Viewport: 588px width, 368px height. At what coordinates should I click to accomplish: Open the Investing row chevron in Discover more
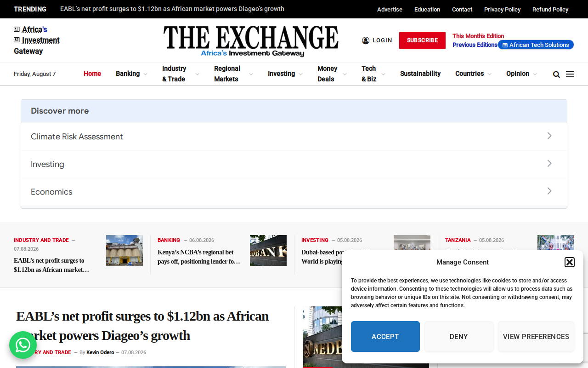pyautogui.click(x=549, y=163)
